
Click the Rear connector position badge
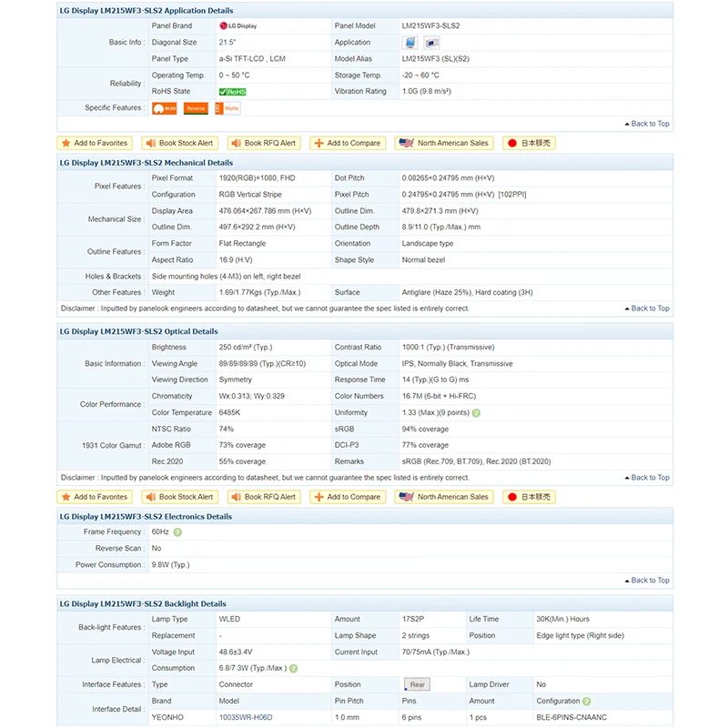click(x=417, y=684)
